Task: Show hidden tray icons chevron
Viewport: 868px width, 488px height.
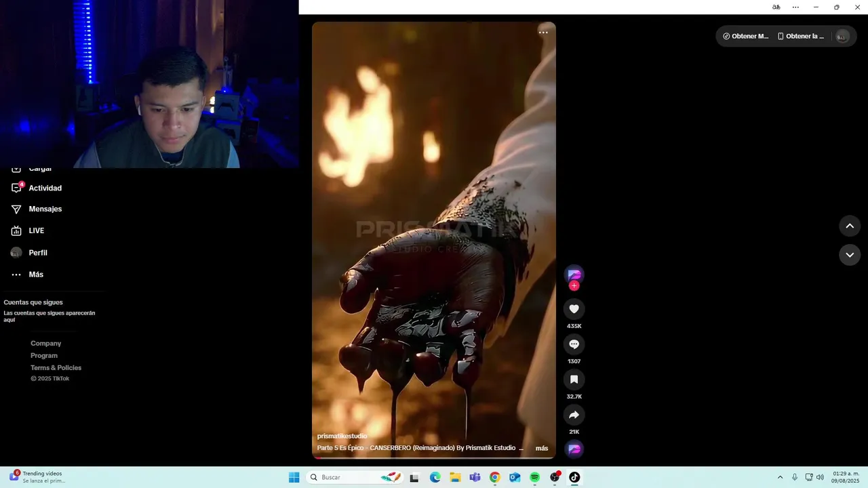Action: 780,477
